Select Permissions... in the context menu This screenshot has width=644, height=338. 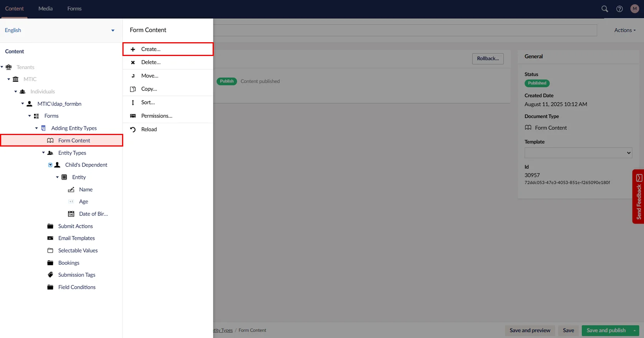pyautogui.click(x=157, y=116)
